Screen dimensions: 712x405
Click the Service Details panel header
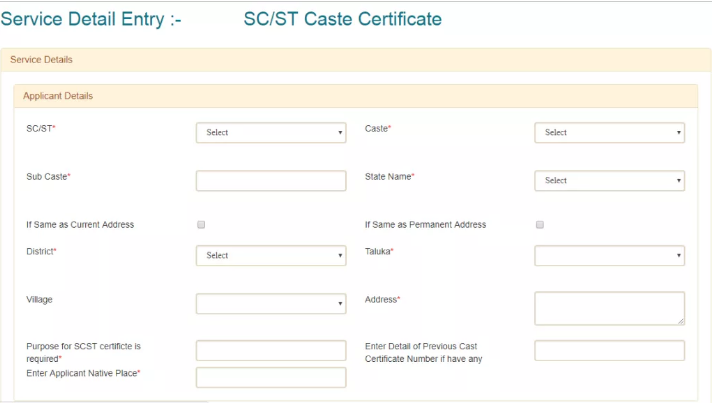point(355,60)
